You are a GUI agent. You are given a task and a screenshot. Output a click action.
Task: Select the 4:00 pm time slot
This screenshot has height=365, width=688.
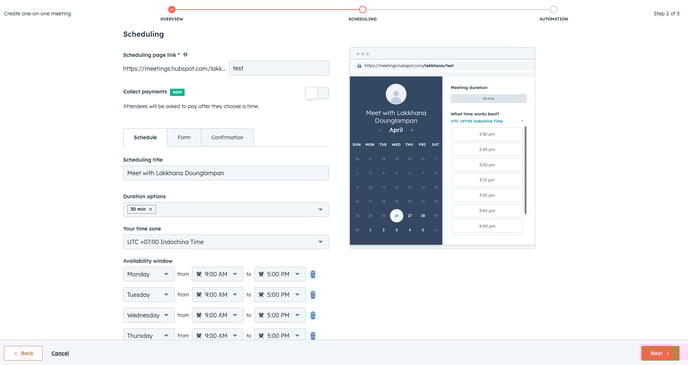pyautogui.click(x=487, y=226)
